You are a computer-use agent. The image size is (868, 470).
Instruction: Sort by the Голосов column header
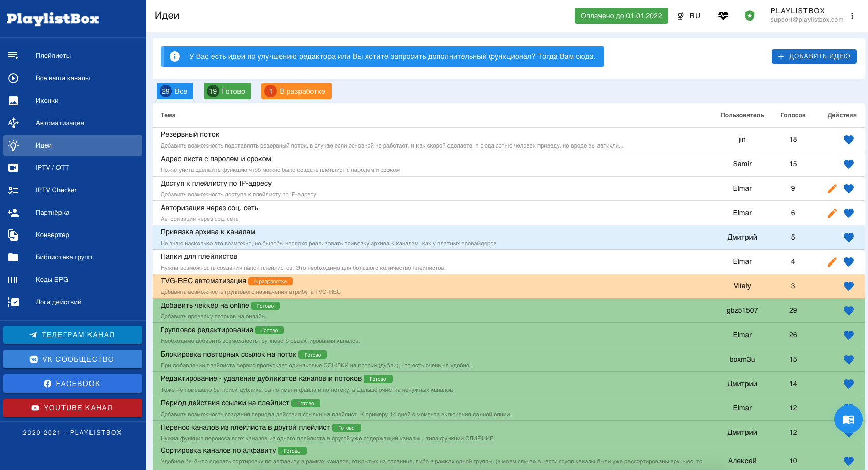(793, 115)
